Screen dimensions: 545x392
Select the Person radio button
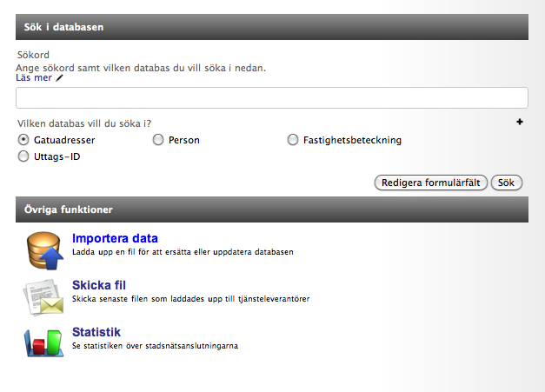coord(158,140)
